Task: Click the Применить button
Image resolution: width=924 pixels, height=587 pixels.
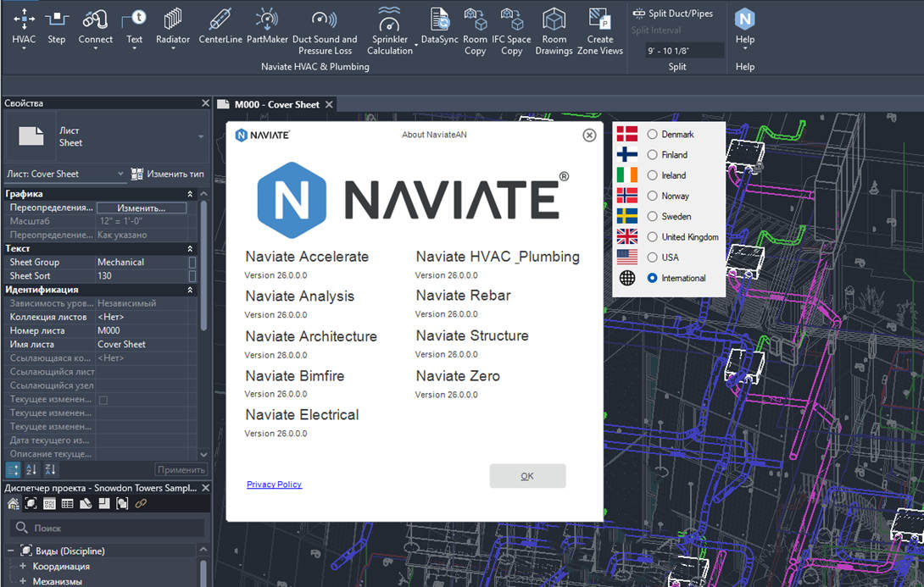Action: (181, 470)
